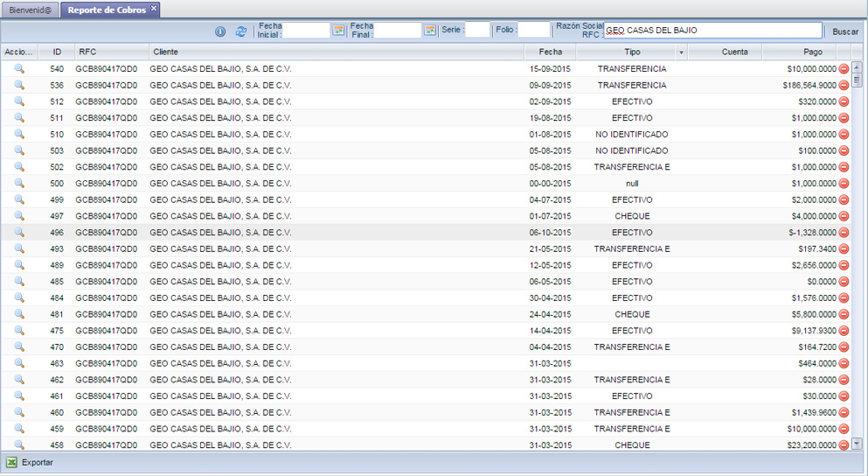The image size is (868, 476).
Task: Click into the Folio input field
Action: coord(533,31)
